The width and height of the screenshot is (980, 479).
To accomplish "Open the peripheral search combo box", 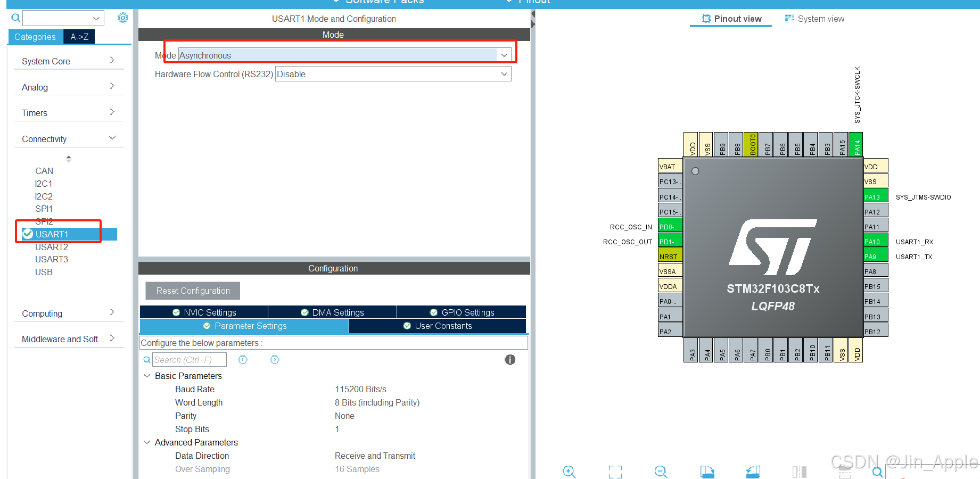I will tap(63, 18).
